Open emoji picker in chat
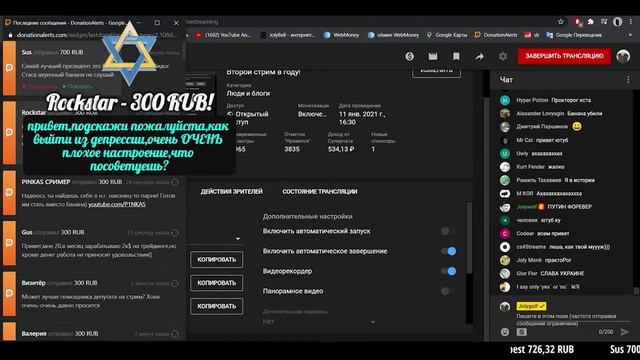Screen dimensions: 640x360 [x=505, y=332]
